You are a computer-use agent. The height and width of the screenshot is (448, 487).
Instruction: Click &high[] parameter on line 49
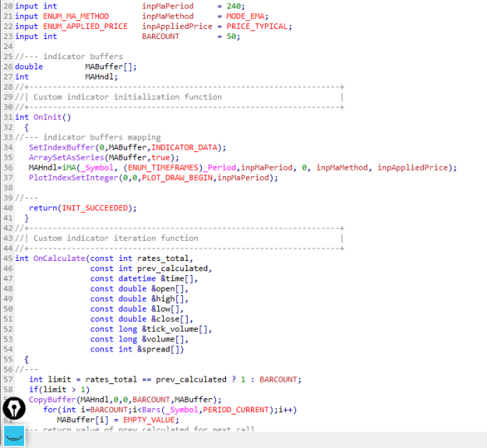pyautogui.click(x=168, y=298)
